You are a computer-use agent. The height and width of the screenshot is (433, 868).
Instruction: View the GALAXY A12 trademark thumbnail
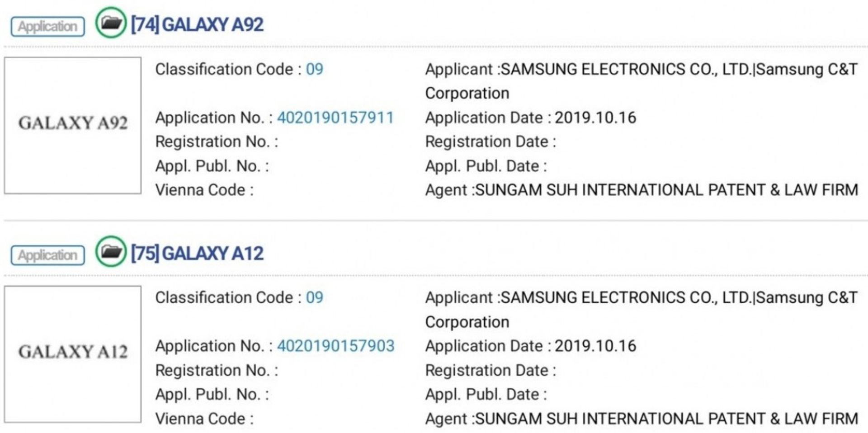(x=73, y=354)
